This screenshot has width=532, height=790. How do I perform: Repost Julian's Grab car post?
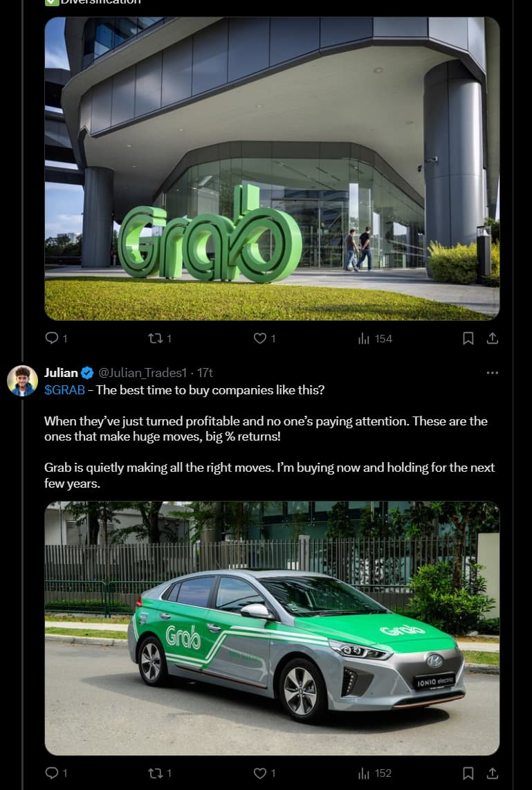pyautogui.click(x=156, y=773)
